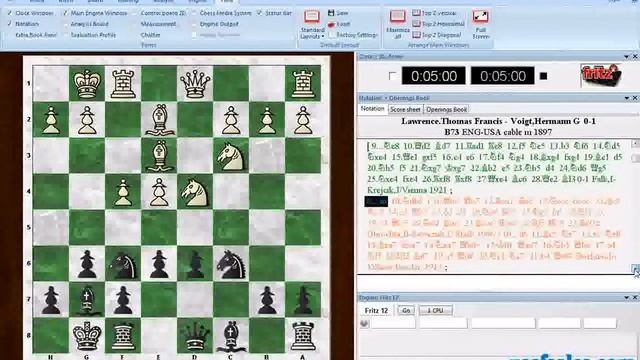
Task: Click the Save layout icon
Action: (331, 13)
